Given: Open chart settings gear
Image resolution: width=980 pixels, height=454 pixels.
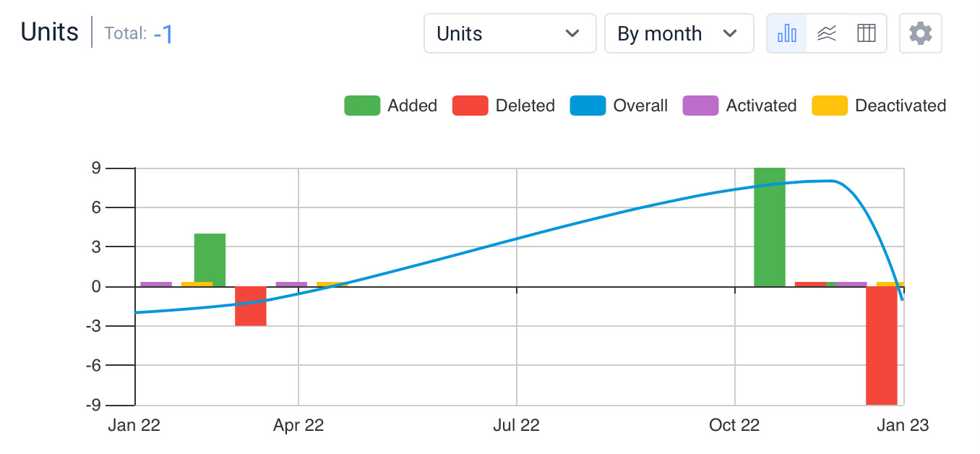Looking at the screenshot, I should tap(920, 33).
